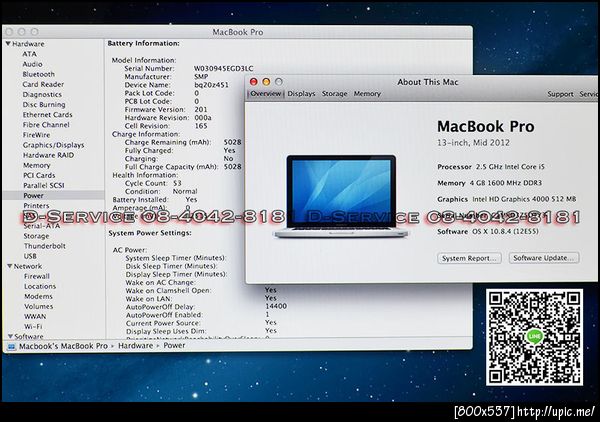Select Hardware RAID entry
The image size is (600, 422).
[49, 155]
